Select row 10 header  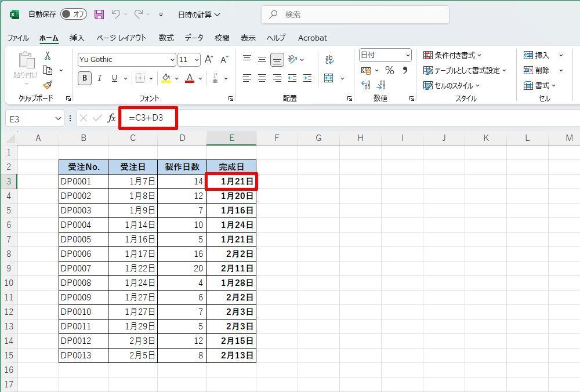9,283
